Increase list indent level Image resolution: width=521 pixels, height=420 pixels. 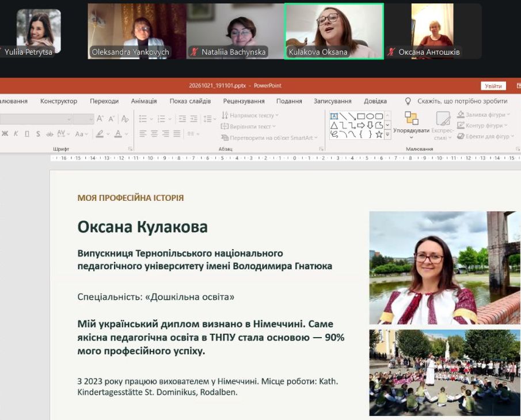193,119
